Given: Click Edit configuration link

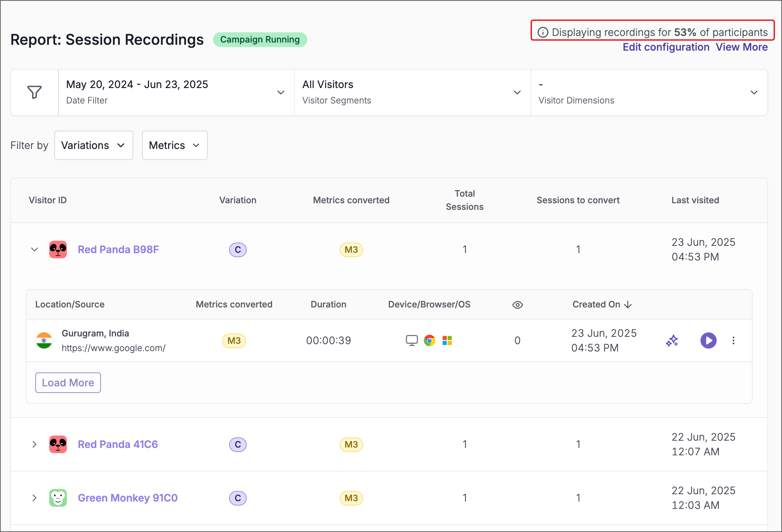Looking at the screenshot, I should coord(666,47).
